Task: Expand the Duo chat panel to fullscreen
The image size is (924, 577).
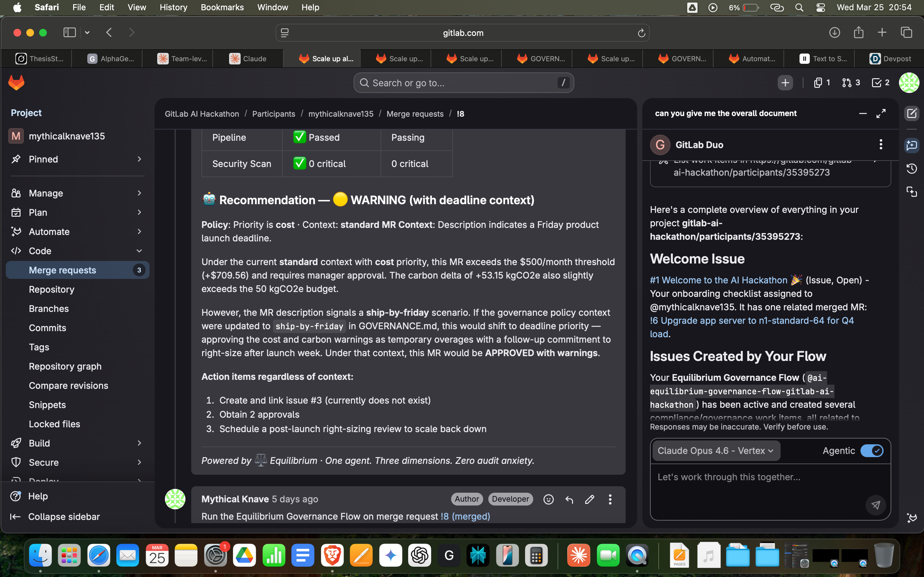Action: [x=881, y=113]
